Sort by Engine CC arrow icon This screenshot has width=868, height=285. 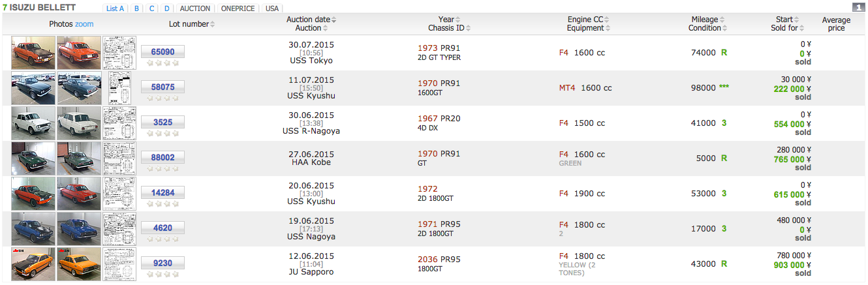tap(608, 20)
